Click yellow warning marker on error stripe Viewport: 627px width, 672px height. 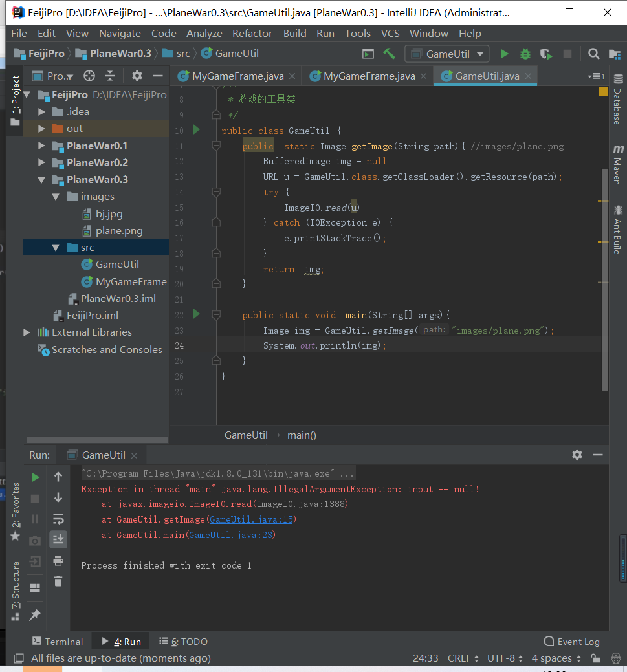click(x=603, y=91)
